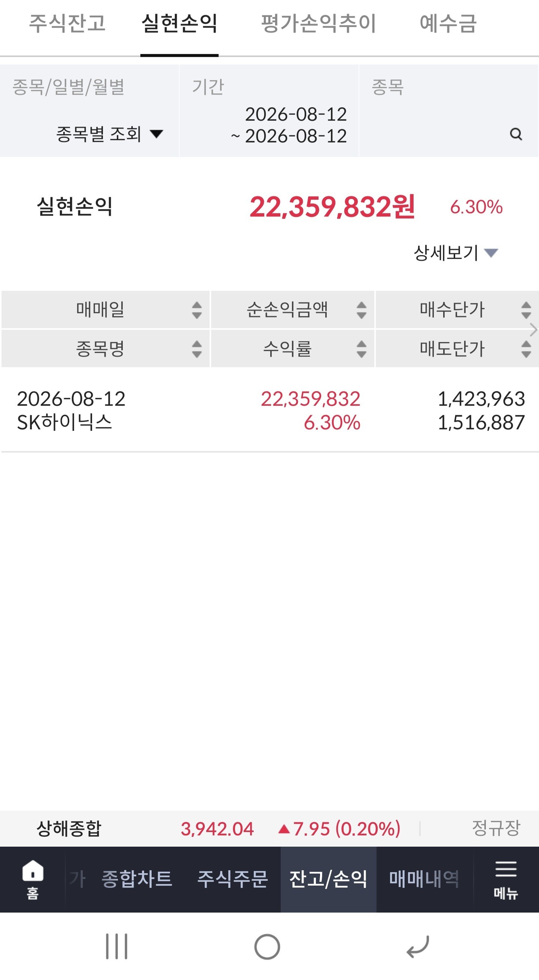Open 주식주문 in the bottom navigation
The height and width of the screenshot is (980, 539).
tap(232, 879)
